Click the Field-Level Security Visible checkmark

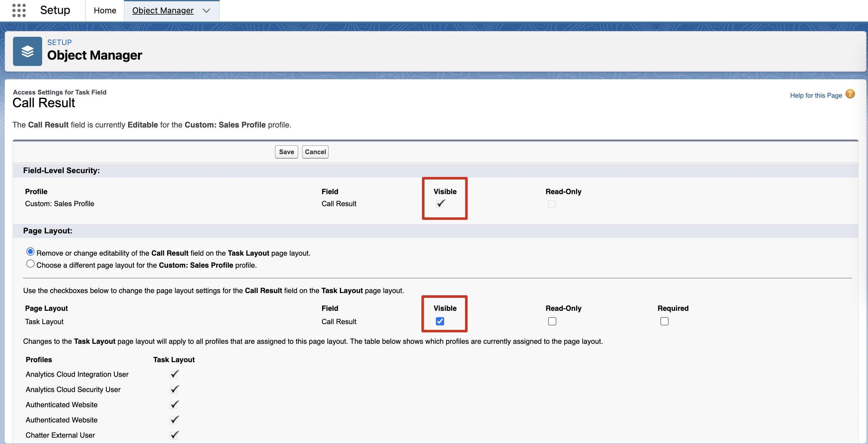pyautogui.click(x=440, y=204)
